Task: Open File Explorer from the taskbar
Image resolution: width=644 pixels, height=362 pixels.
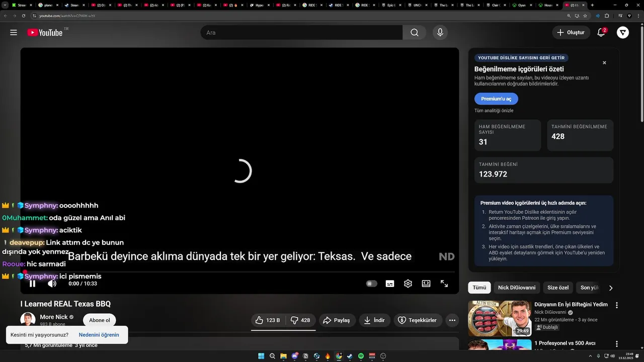Action: coord(283,356)
